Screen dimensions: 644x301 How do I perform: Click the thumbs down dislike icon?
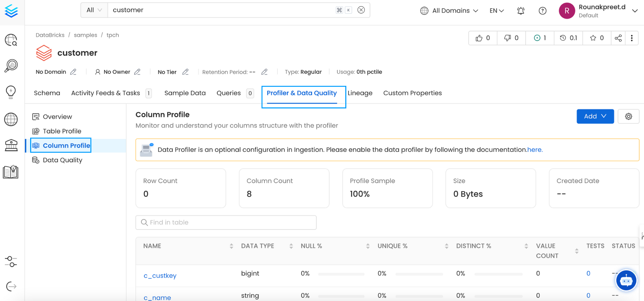(507, 38)
